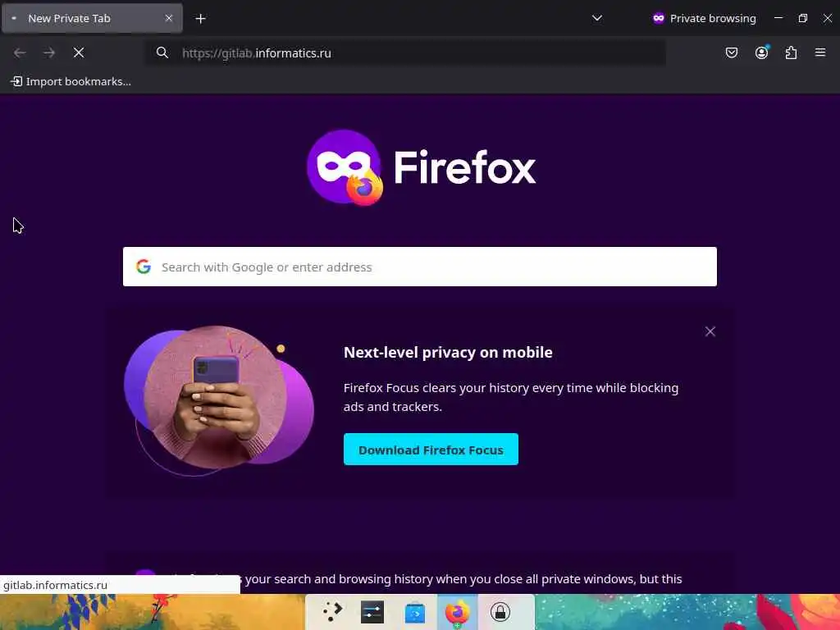The image size is (840, 630).
Task: Select the New Private Tab tab
Action: [92, 18]
